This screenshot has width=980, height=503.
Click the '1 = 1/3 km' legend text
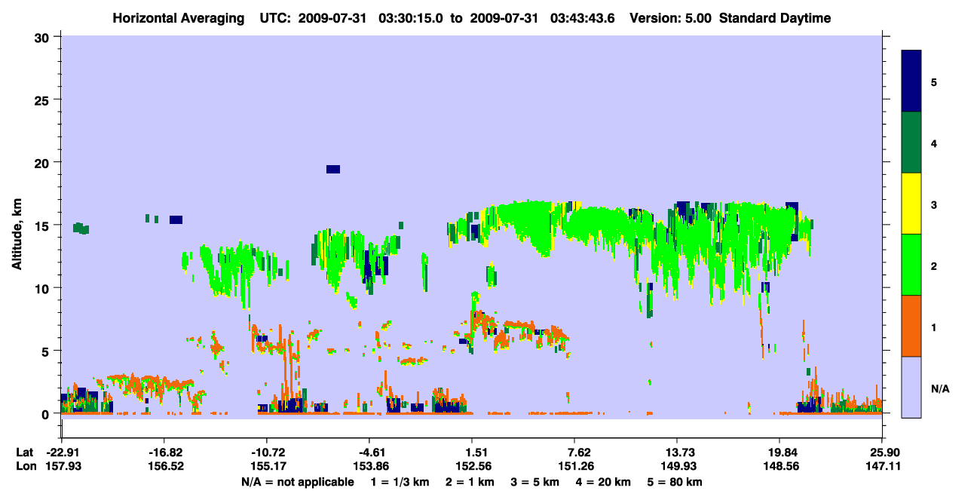tap(400, 481)
